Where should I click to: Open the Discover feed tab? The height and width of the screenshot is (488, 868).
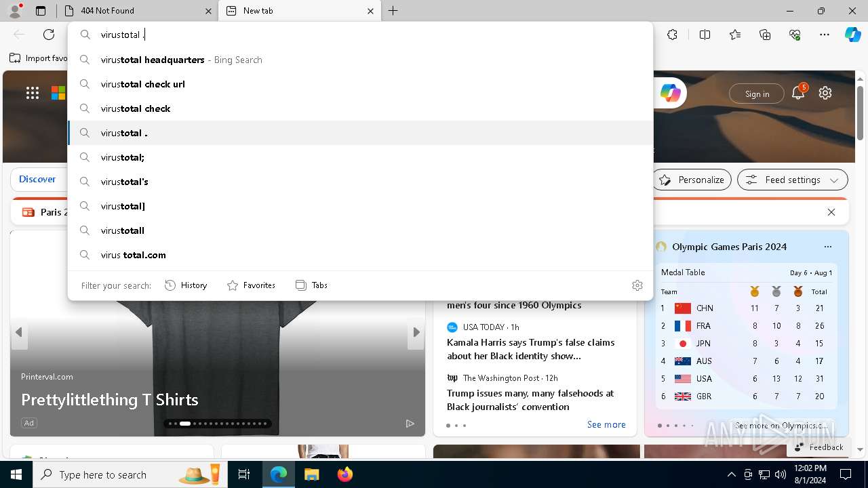37,180
